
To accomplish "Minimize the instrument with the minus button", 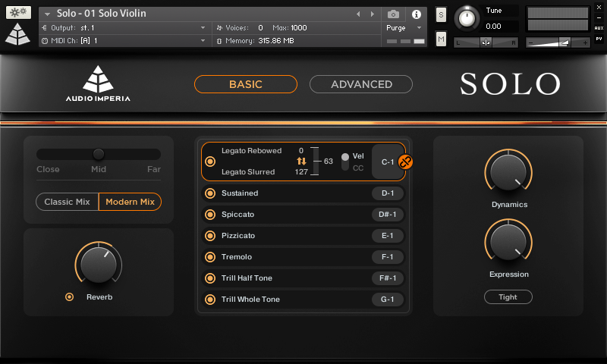I will (599, 17).
